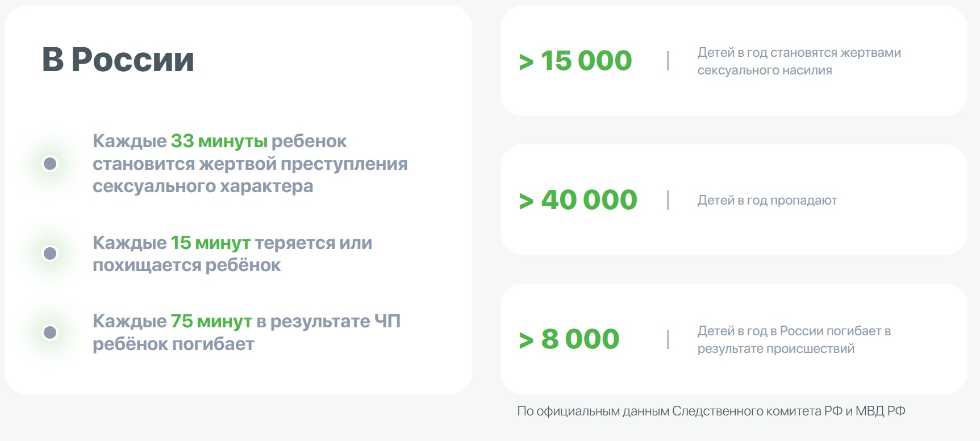The height and width of the screenshot is (441, 980).
Task: Click the vertical divider in the 15 000 card
Action: coord(668,61)
